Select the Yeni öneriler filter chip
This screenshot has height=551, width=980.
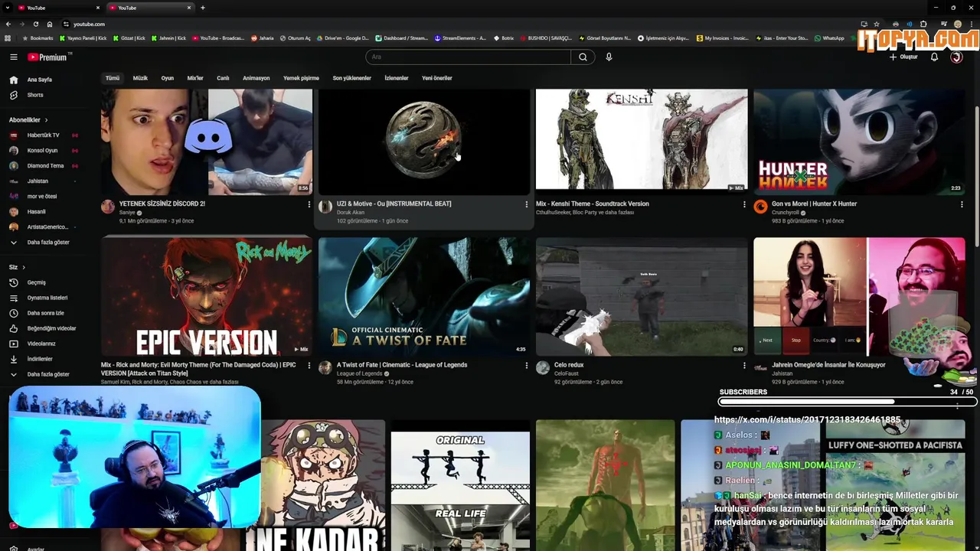pos(437,78)
